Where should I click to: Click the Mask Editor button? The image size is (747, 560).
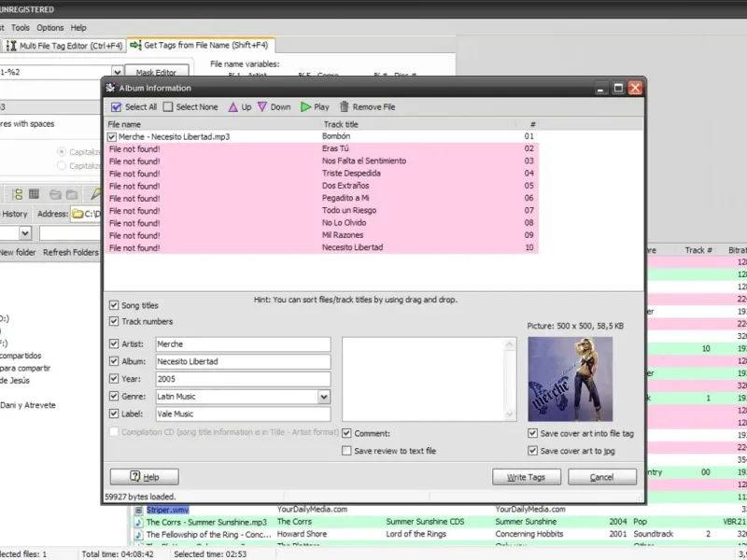(x=156, y=73)
